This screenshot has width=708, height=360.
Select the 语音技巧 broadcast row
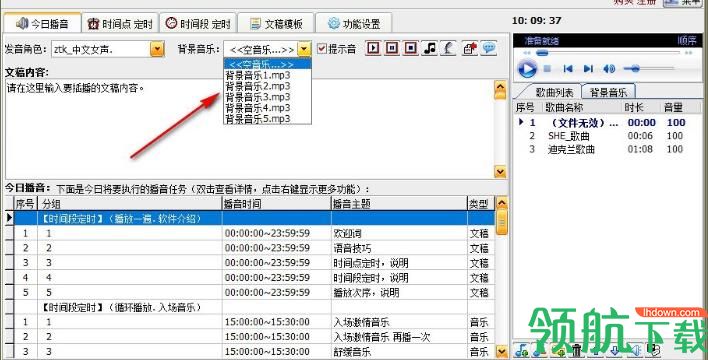tap(255, 248)
